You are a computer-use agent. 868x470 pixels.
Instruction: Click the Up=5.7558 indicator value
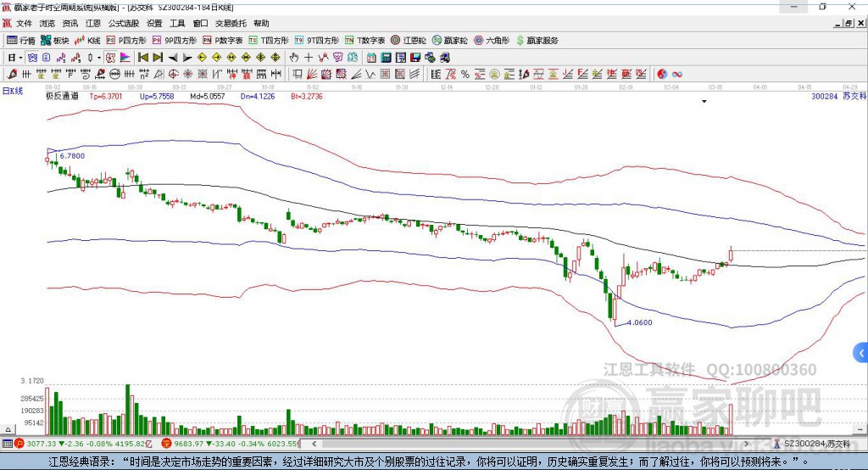coord(157,96)
